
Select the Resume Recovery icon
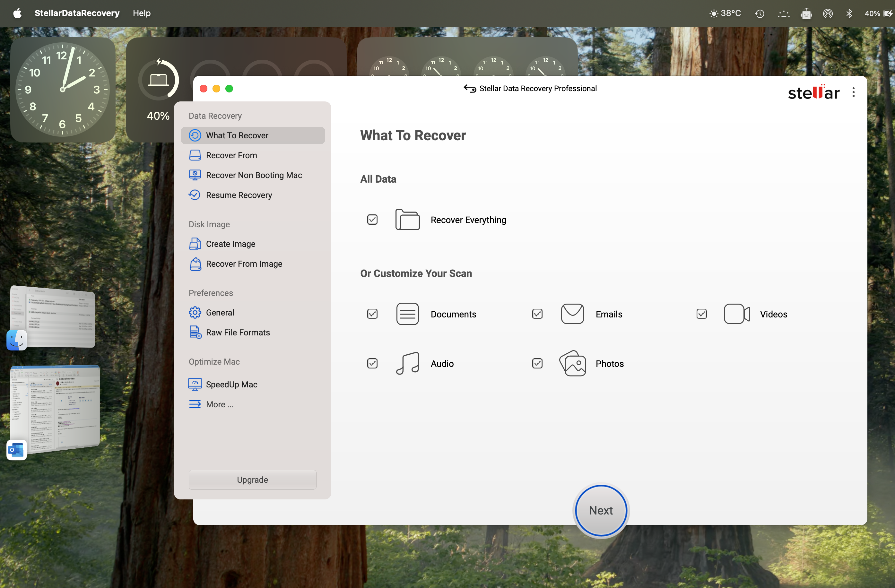click(195, 195)
